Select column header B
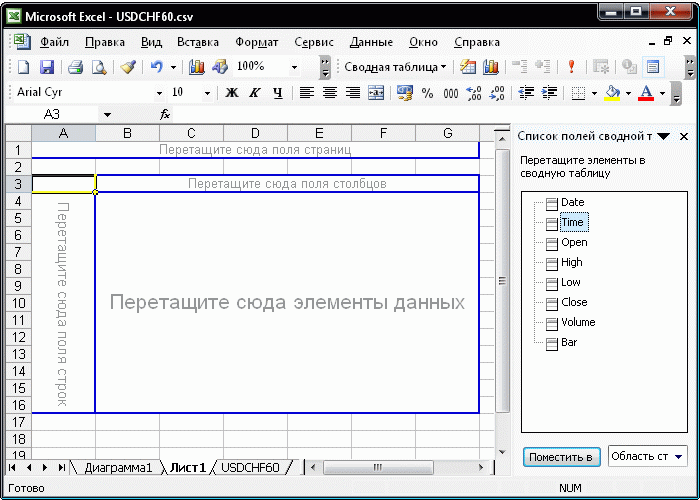This screenshot has width=700, height=500. tap(127, 133)
